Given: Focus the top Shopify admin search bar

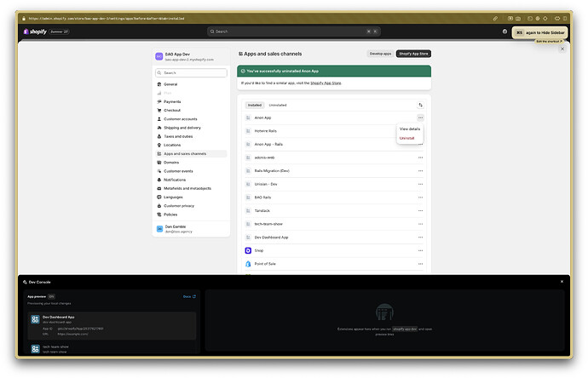Looking at the screenshot, I should coord(294,31).
